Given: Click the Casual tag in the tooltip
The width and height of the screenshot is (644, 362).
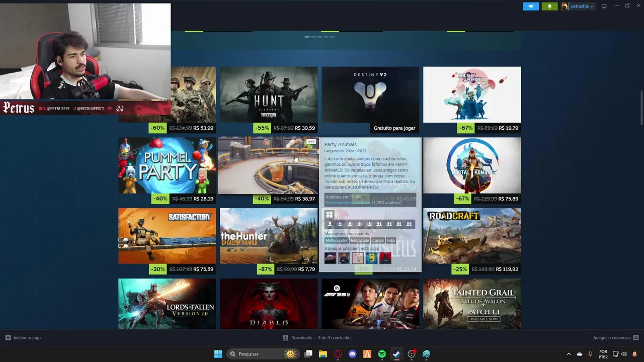Looking at the screenshot, I should point(378,240).
